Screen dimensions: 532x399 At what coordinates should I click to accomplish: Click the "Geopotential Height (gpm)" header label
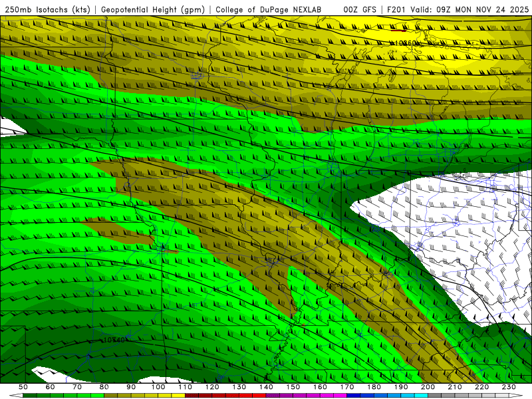153,10
